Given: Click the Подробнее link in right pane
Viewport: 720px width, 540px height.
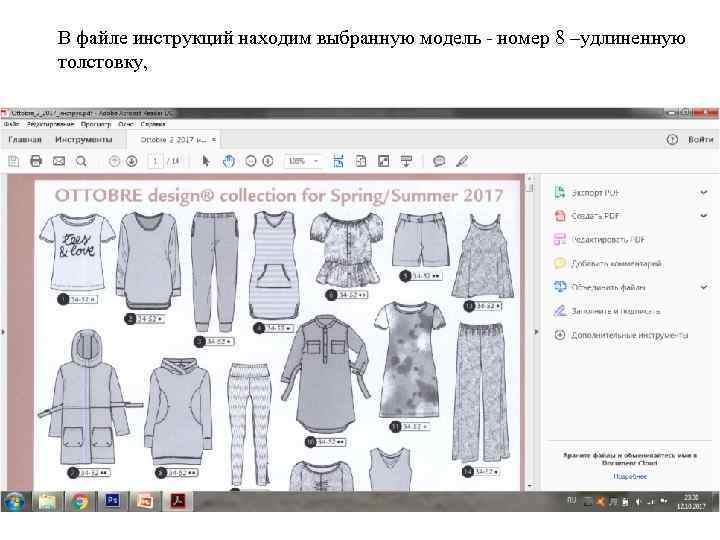Looking at the screenshot, I should pos(629,476).
